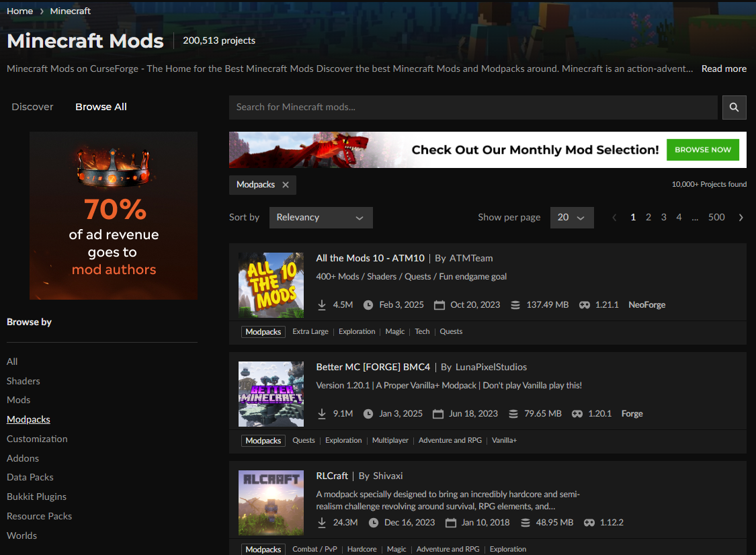Click updated clock icon on RLCraft row
Viewport: 756px width, 555px height.
tap(373, 523)
